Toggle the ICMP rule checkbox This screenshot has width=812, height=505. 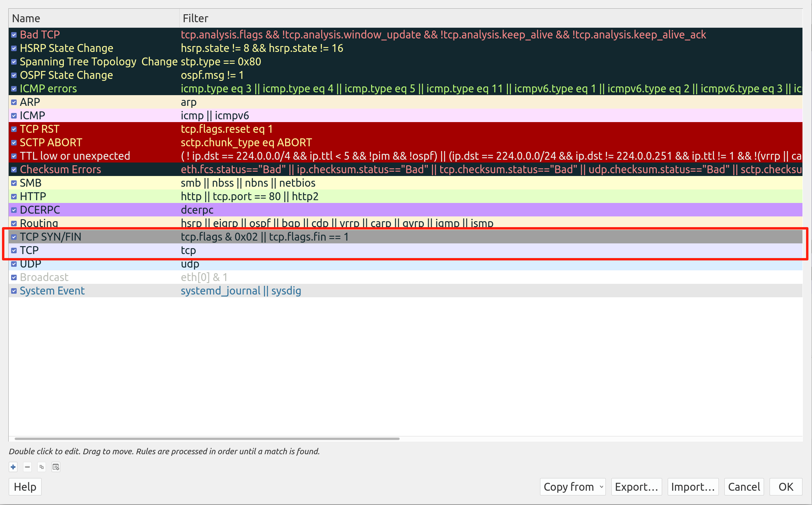(14, 116)
